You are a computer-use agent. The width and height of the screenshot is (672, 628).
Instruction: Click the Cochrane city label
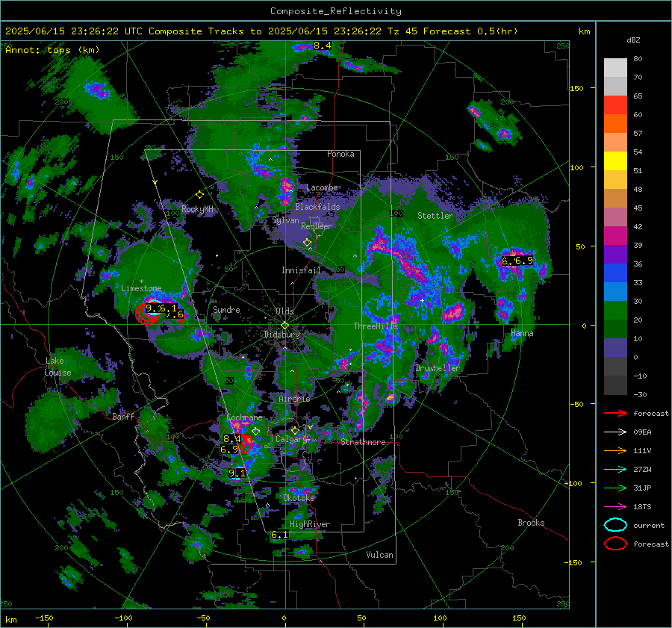coord(244,417)
